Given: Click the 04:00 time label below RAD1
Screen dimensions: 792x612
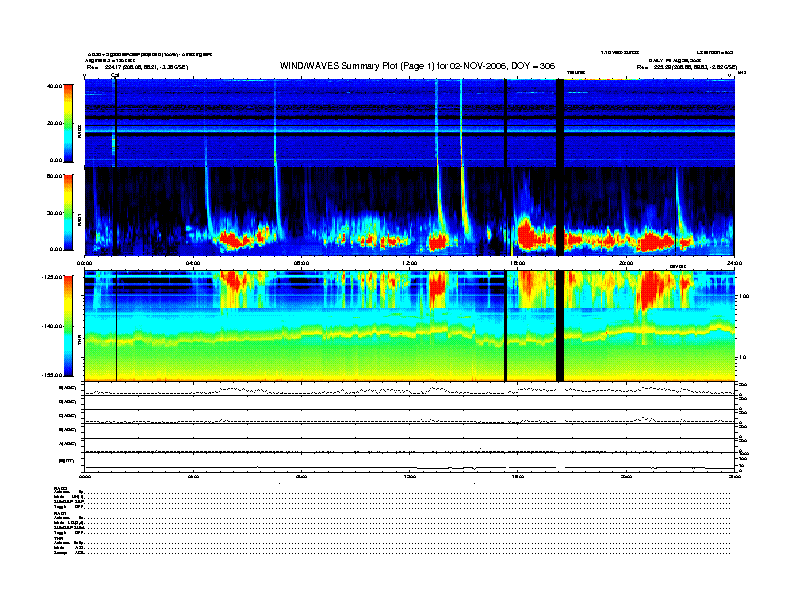Looking at the screenshot, I should pyautogui.click(x=193, y=263).
